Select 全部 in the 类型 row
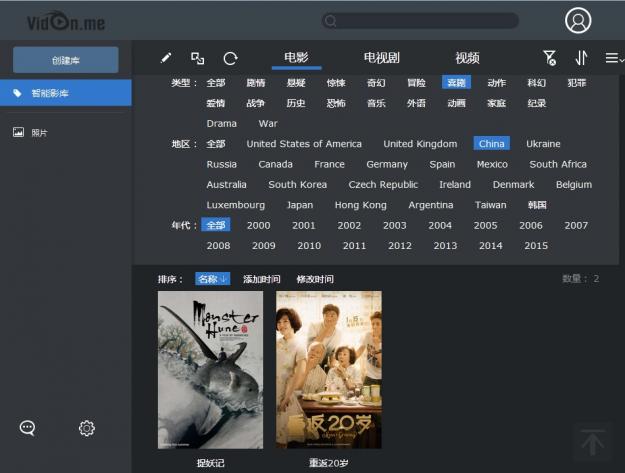 216,83
